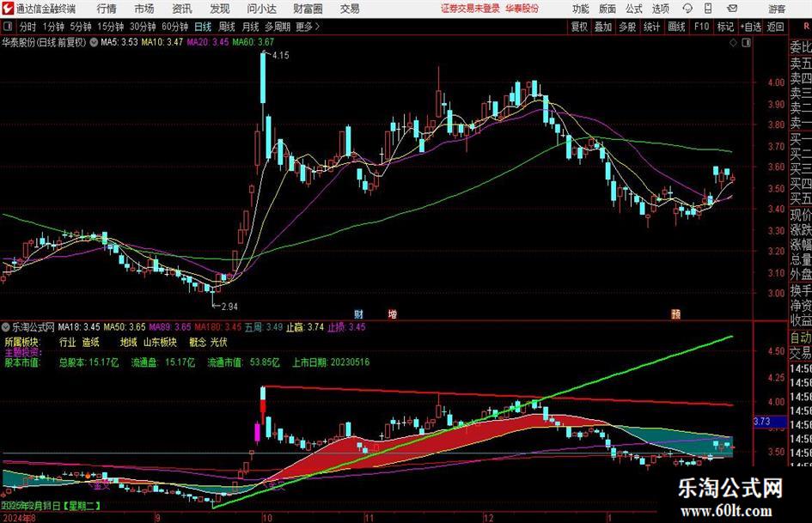Click the 流通市值: 53.85亿 text
812x523 pixels.
pos(243,362)
